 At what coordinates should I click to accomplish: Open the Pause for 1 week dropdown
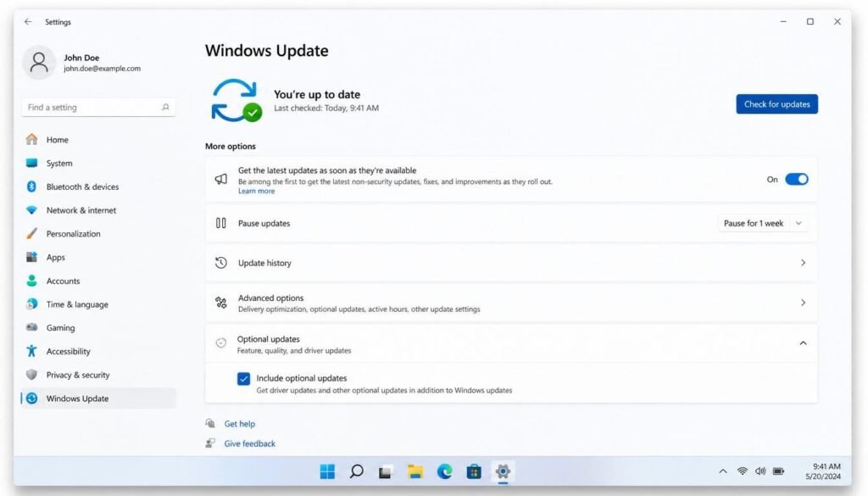tap(763, 223)
